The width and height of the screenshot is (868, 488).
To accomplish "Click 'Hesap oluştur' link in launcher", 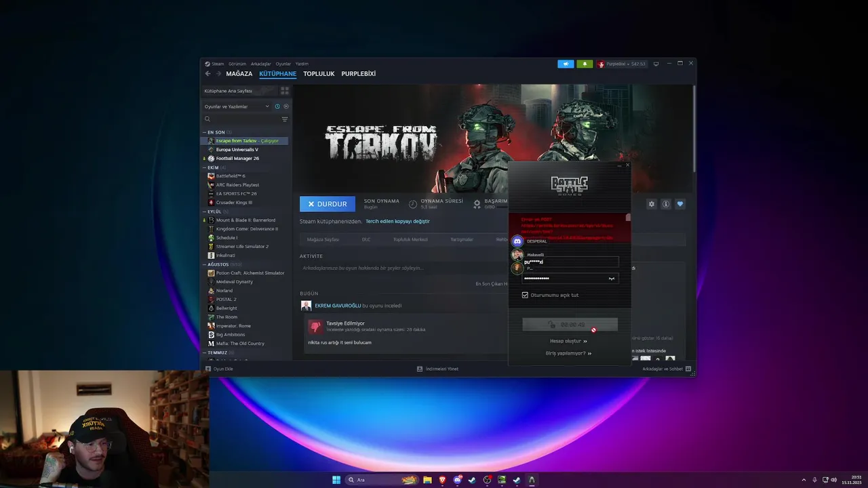I will (568, 341).
